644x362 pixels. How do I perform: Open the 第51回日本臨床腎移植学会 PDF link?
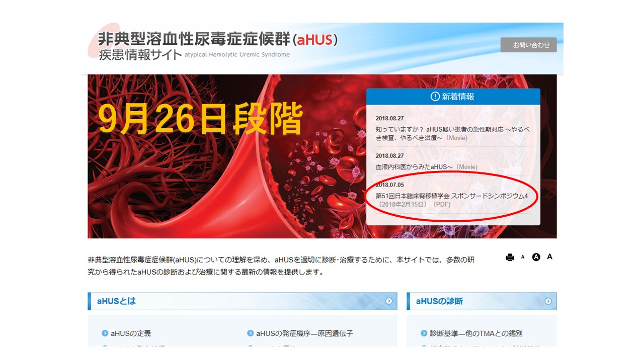[452, 200]
